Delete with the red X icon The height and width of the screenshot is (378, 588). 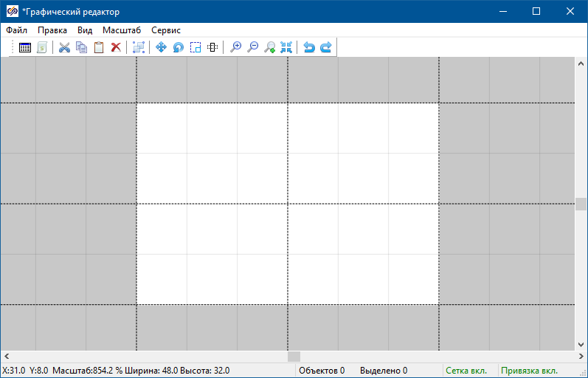116,47
